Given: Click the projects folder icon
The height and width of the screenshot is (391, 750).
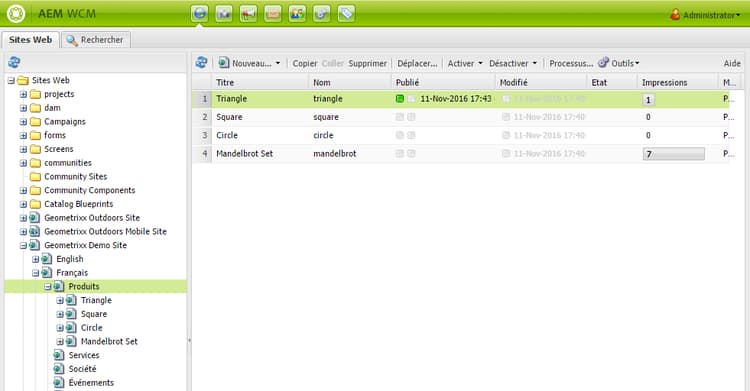Looking at the screenshot, I should click(x=35, y=94).
